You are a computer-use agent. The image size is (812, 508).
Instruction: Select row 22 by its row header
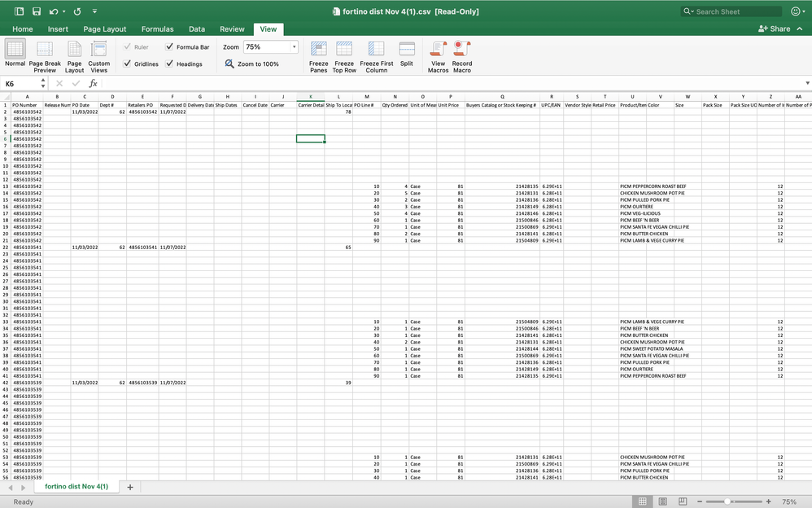[x=5, y=247]
